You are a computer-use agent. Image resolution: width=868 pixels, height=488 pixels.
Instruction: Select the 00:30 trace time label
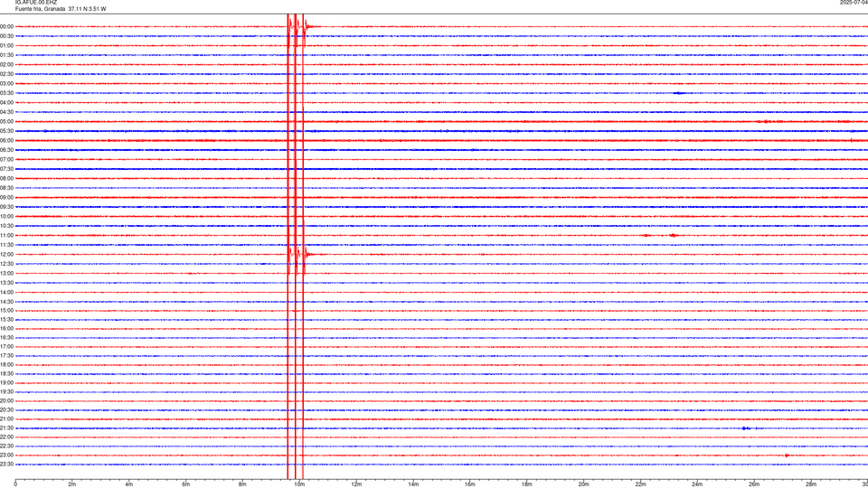[6, 36]
